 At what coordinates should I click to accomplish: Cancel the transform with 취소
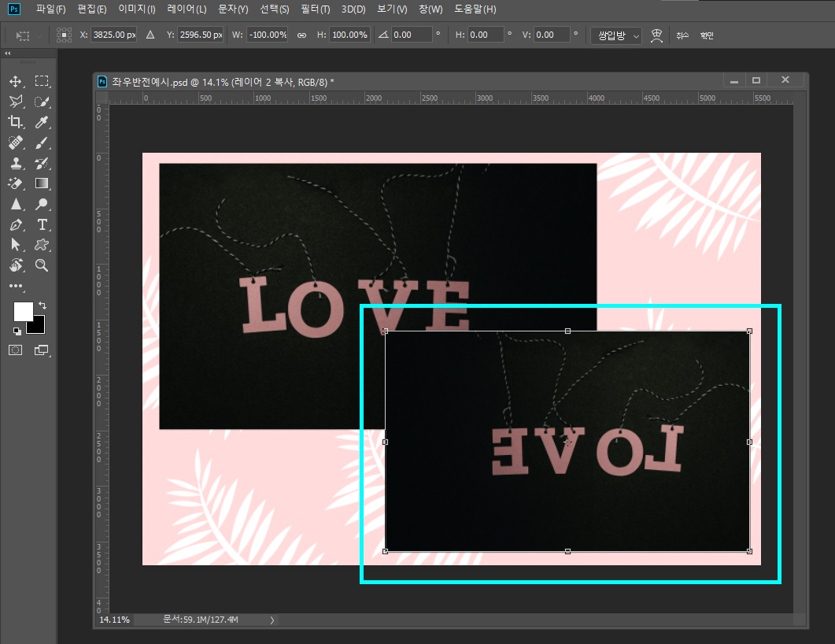point(682,35)
